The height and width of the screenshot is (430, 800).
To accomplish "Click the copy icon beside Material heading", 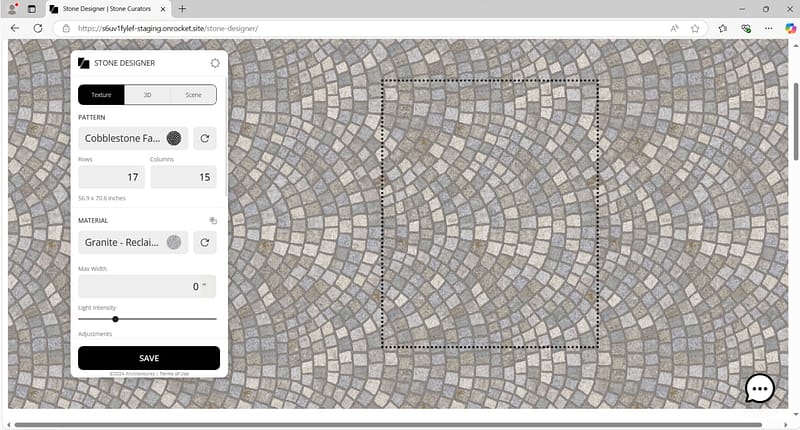I will click(212, 220).
